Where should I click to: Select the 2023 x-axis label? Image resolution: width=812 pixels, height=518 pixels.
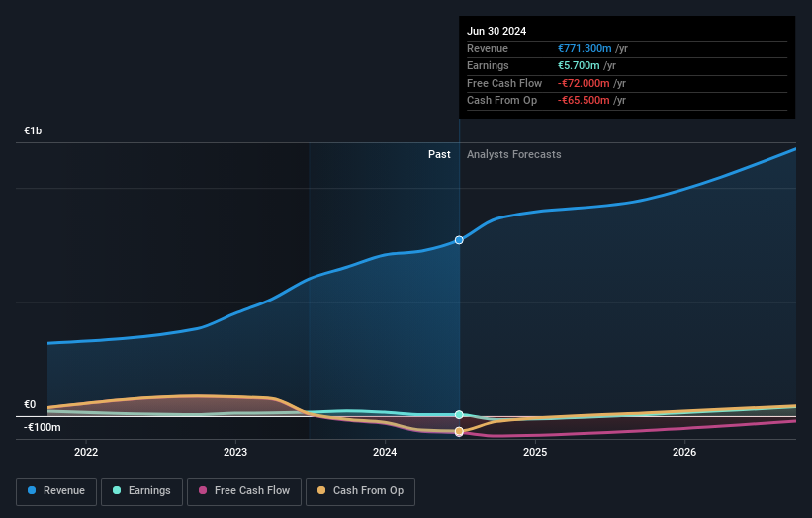tap(235, 452)
